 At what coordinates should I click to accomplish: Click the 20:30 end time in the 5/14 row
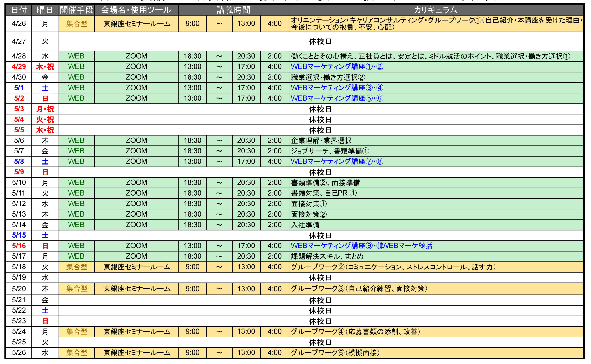tap(246, 225)
